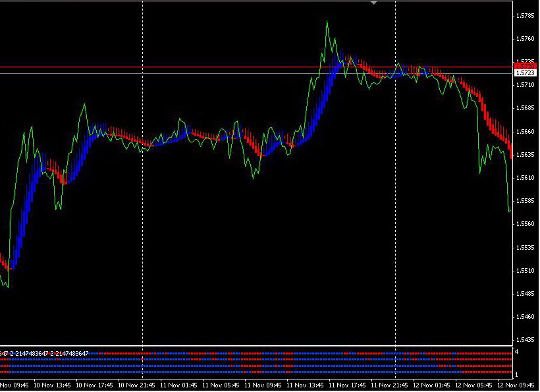Click the 10 Nov 21:45 time label
The image size is (540, 392).
[136, 385]
